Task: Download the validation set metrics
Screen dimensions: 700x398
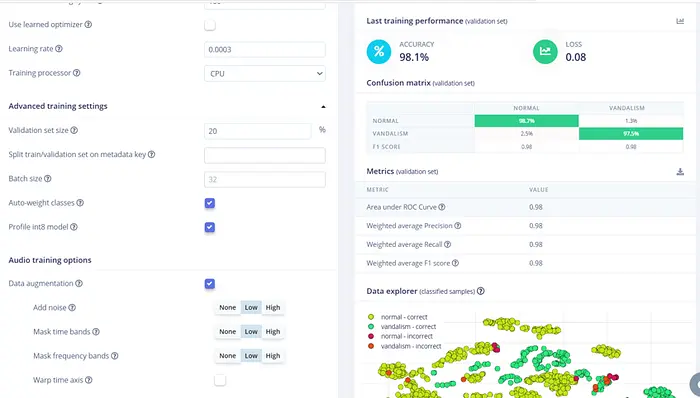Action: click(680, 171)
